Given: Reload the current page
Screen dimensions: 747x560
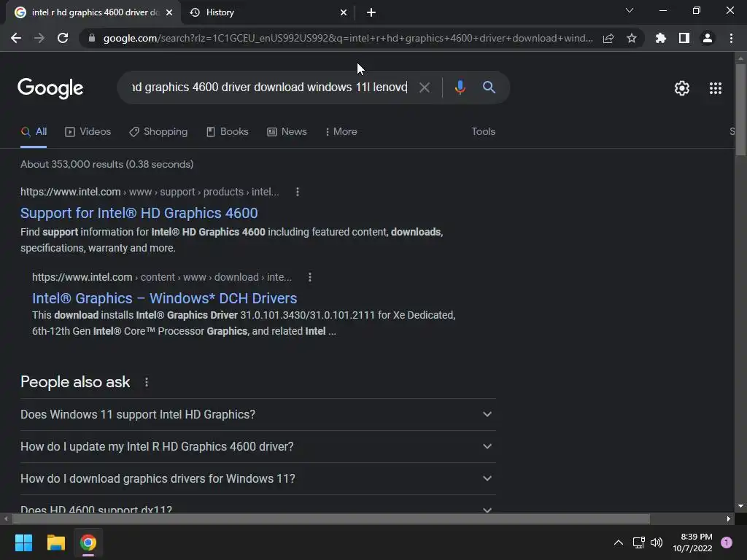Looking at the screenshot, I should point(63,38).
